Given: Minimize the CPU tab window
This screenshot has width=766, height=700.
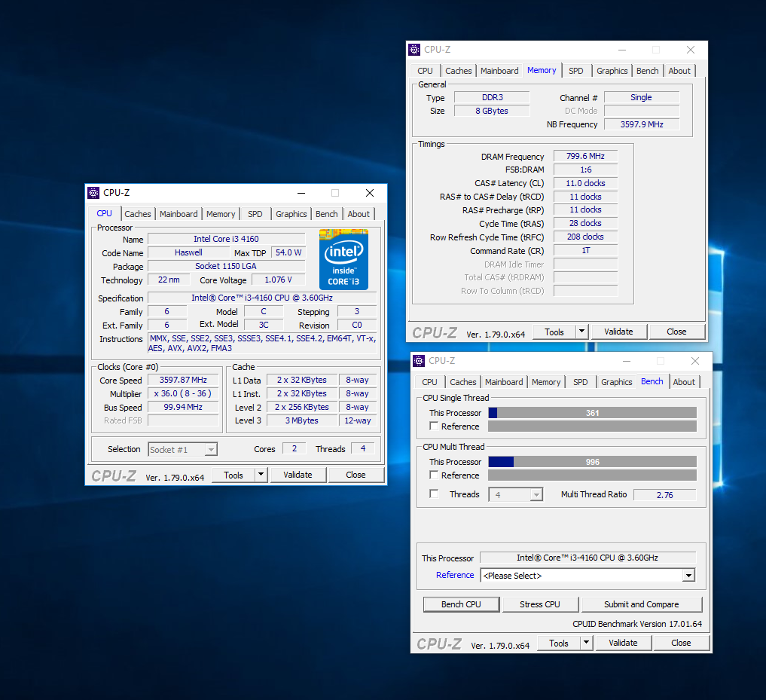Looking at the screenshot, I should tap(301, 193).
